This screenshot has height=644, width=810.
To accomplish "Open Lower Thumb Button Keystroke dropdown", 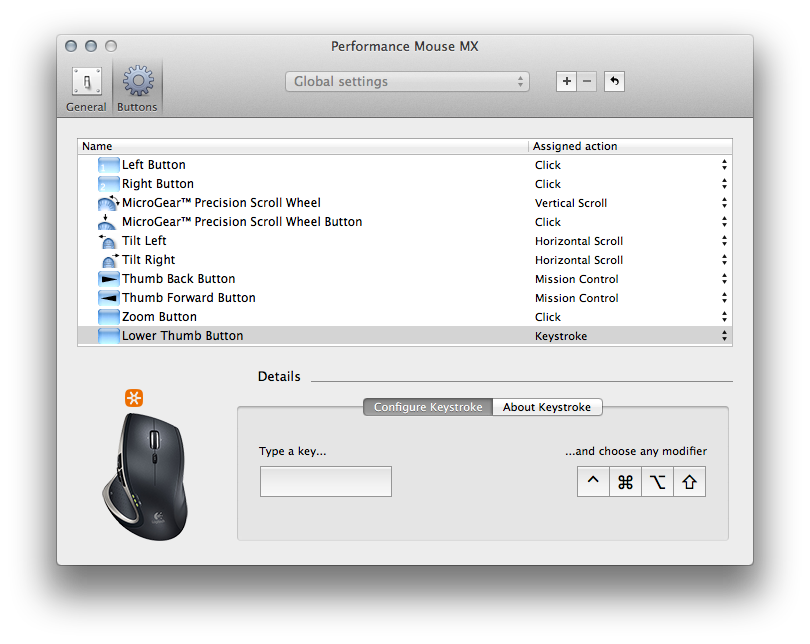I will 724,336.
